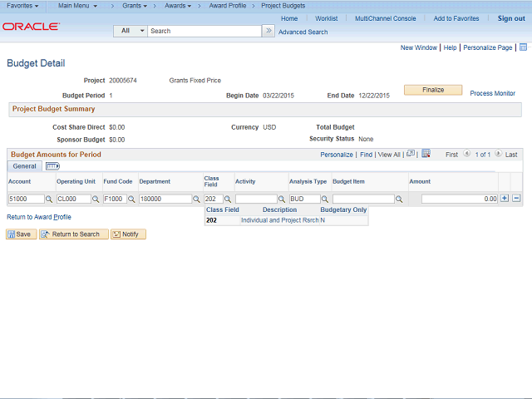Viewport: 532px width, 399px height.
Task: Go to Home link
Action: pyautogui.click(x=289, y=18)
